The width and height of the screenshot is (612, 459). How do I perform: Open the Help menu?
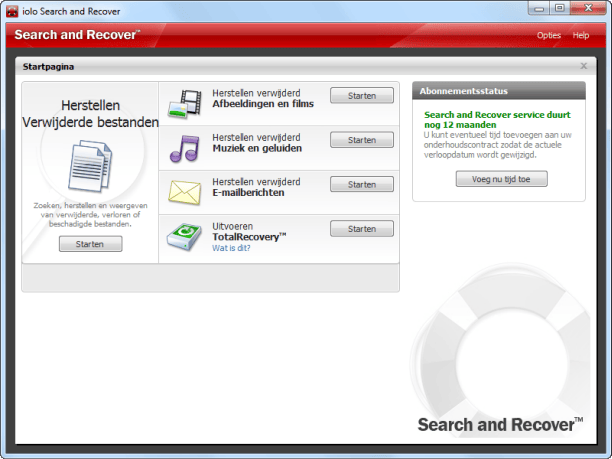[580, 35]
